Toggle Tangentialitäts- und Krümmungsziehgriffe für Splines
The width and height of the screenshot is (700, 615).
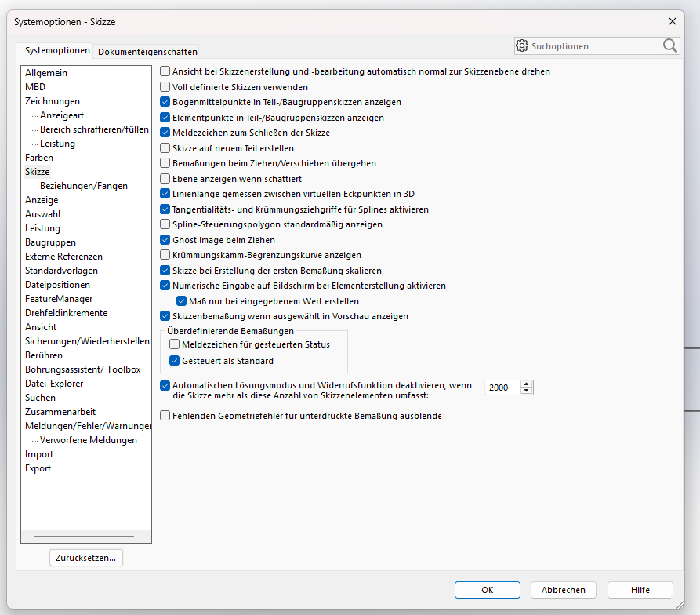tap(165, 209)
